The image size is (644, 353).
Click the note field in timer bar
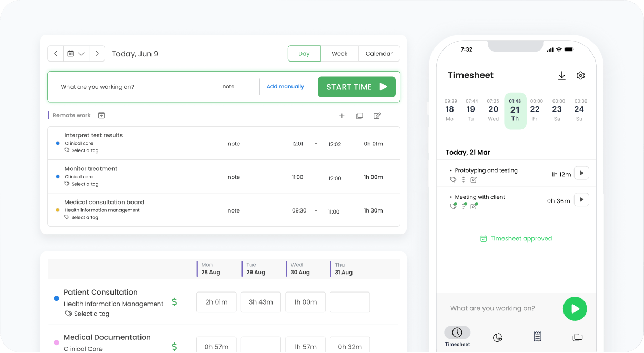point(228,87)
